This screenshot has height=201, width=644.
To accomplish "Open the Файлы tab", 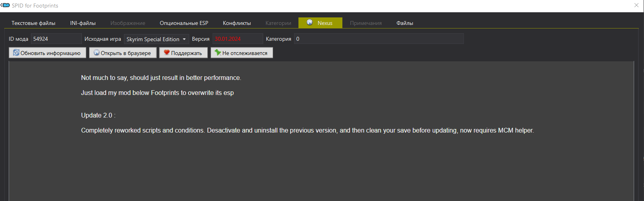I will pos(405,23).
